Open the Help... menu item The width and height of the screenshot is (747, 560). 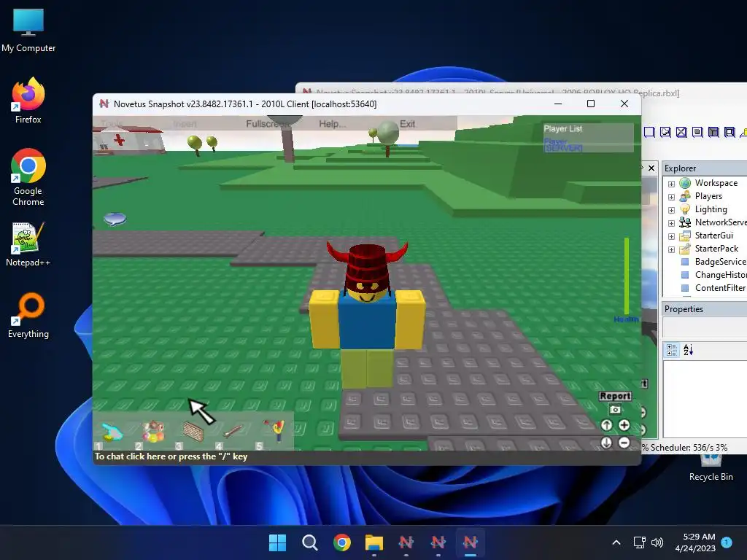pyautogui.click(x=333, y=124)
